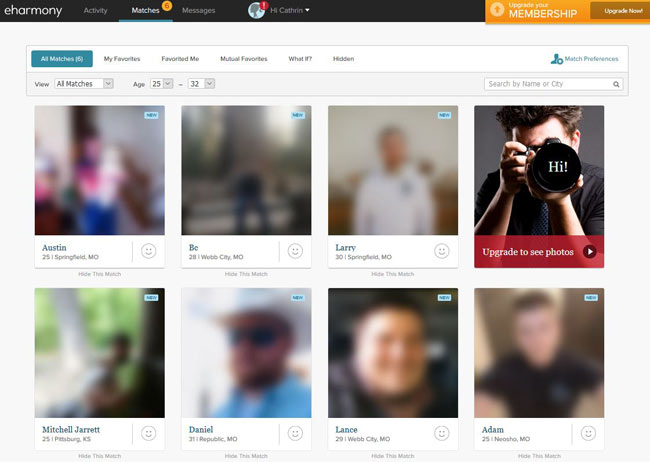This screenshot has height=462, width=650.
Task: Hide the match for Larry
Action: coord(393,274)
